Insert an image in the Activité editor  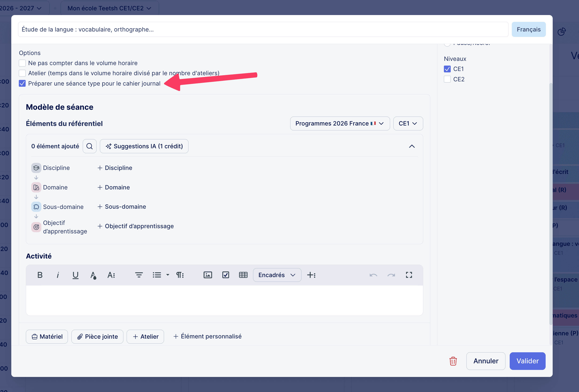(208, 275)
